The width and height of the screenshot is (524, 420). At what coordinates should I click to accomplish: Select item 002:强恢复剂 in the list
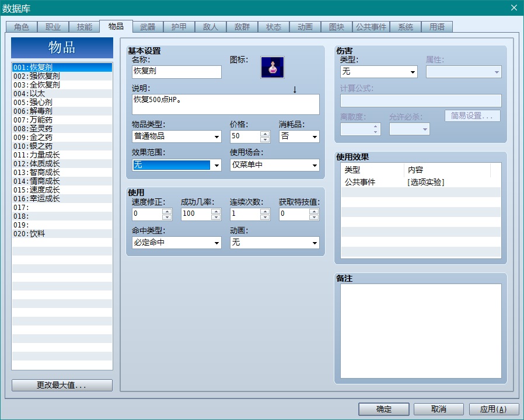click(62, 76)
